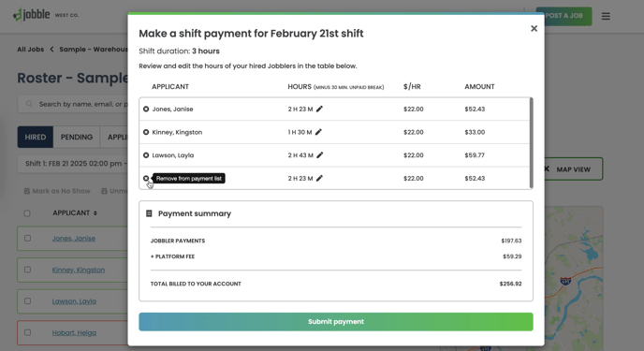Viewport: 644px width, 351px height.
Task: Remove Jones, Janise from payment list
Action: [x=146, y=110]
